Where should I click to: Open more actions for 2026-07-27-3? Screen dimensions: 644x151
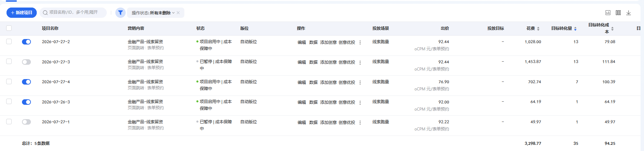coord(360,62)
